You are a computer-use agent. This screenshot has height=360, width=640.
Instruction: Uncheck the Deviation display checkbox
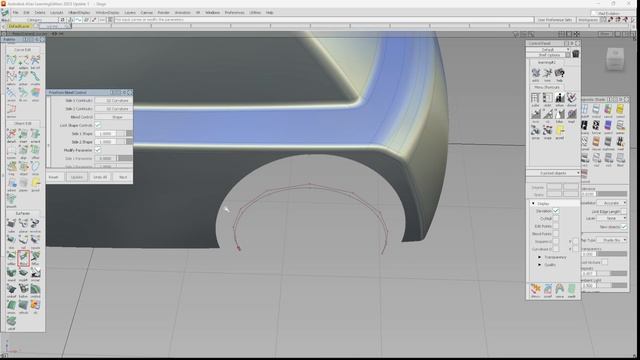point(556,211)
